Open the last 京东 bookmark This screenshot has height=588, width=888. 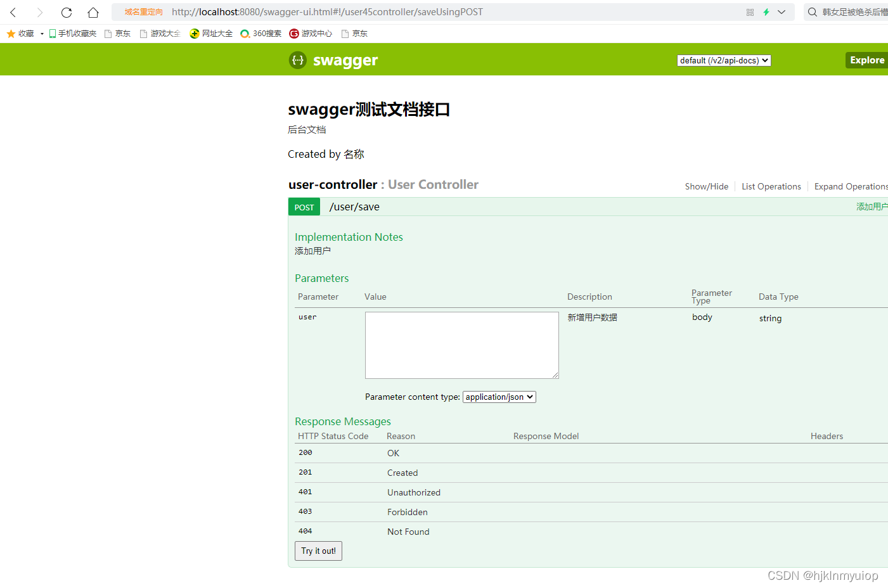(354, 34)
